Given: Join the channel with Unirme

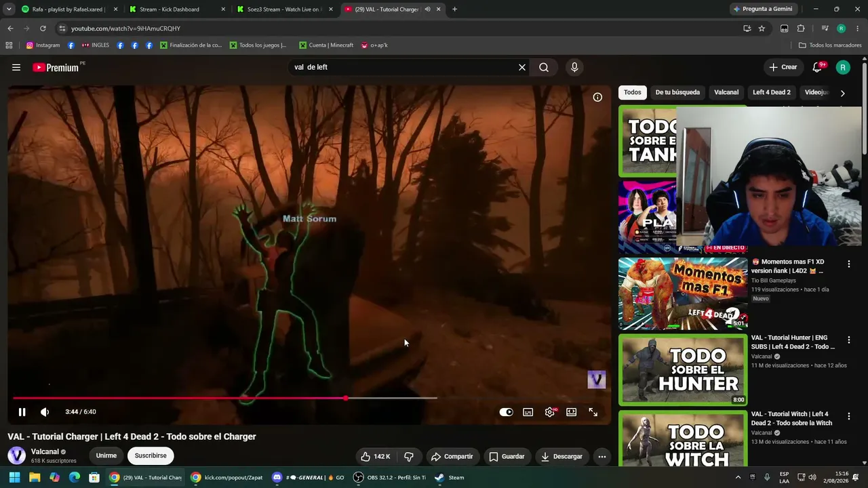Looking at the screenshot, I should pyautogui.click(x=106, y=455).
